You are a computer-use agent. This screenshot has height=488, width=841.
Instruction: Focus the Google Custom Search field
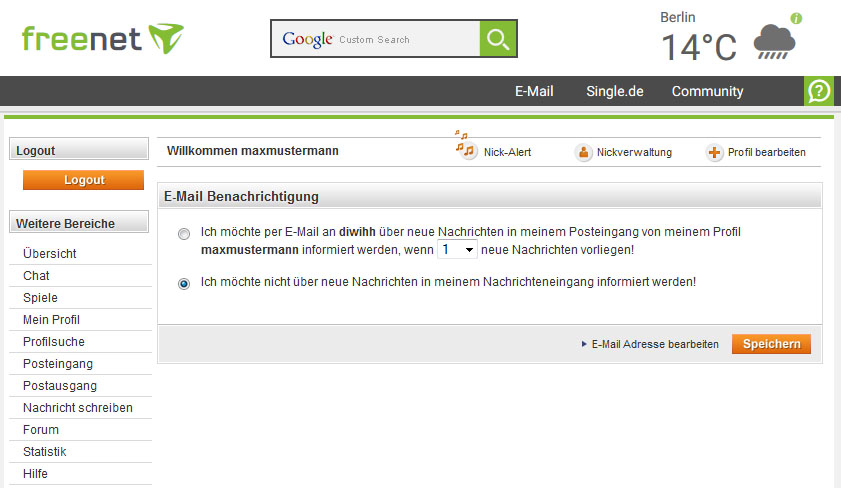pos(376,39)
